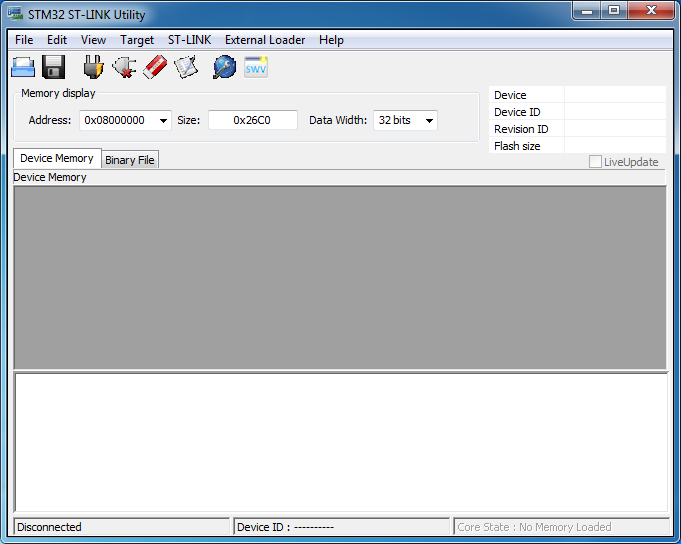Open the Target menu
This screenshot has width=681, height=544.
[137, 40]
